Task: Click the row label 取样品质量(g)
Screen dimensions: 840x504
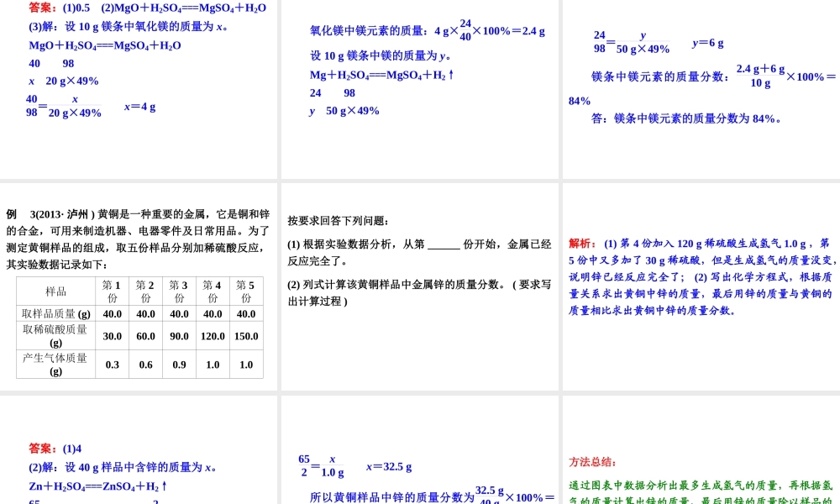Action: tap(55, 314)
